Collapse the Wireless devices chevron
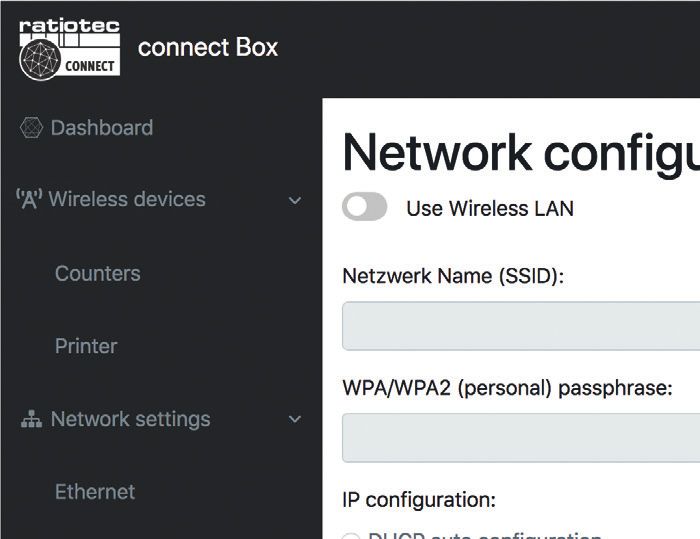Screen dimensions: 700x539 coord(295,201)
